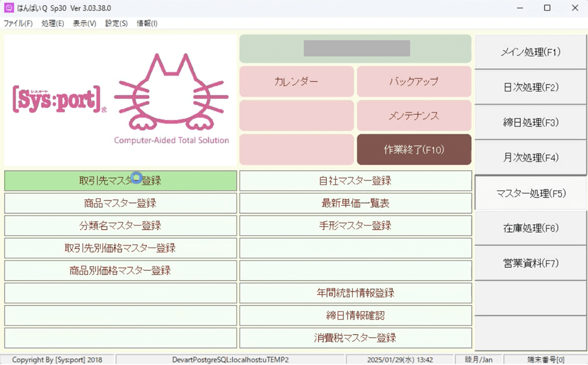Screen dimensions: 588x365
Task: Select 締日処理(F3) tab
Action: (531, 123)
